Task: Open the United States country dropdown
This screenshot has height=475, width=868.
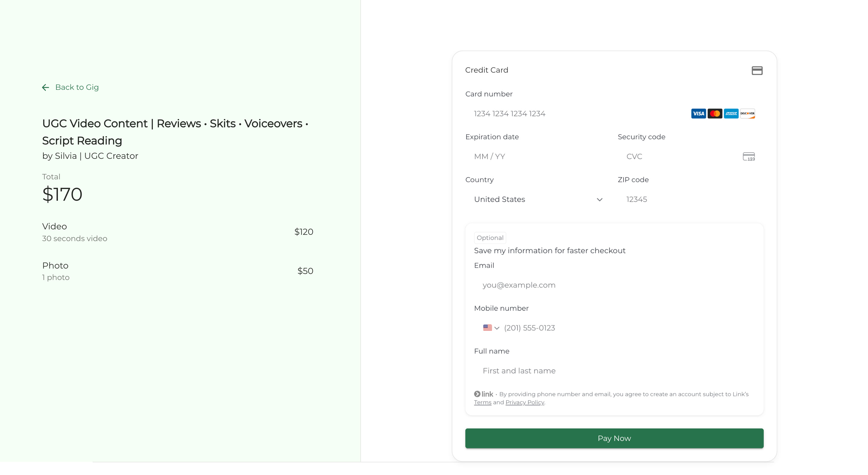Action: pyautogui.click(x=537, y=200)
